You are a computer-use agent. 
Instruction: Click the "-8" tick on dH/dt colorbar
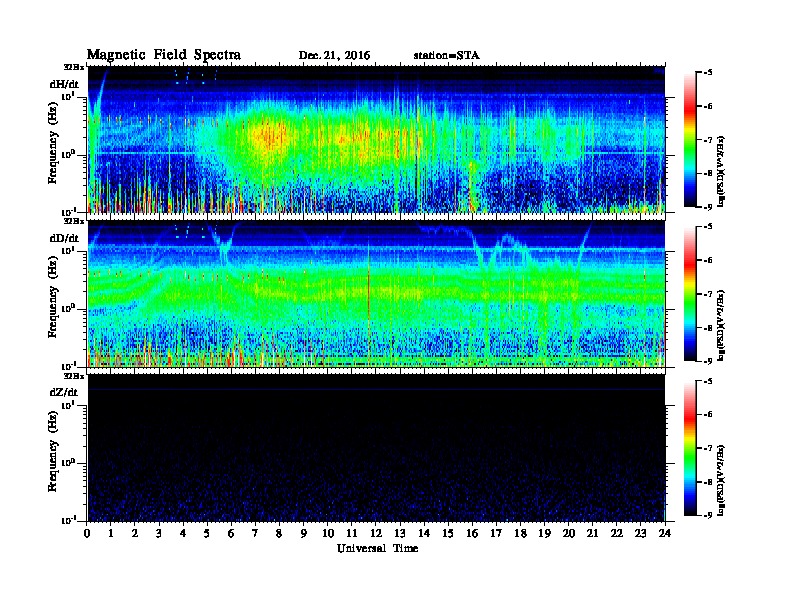(x=708, y=173)
